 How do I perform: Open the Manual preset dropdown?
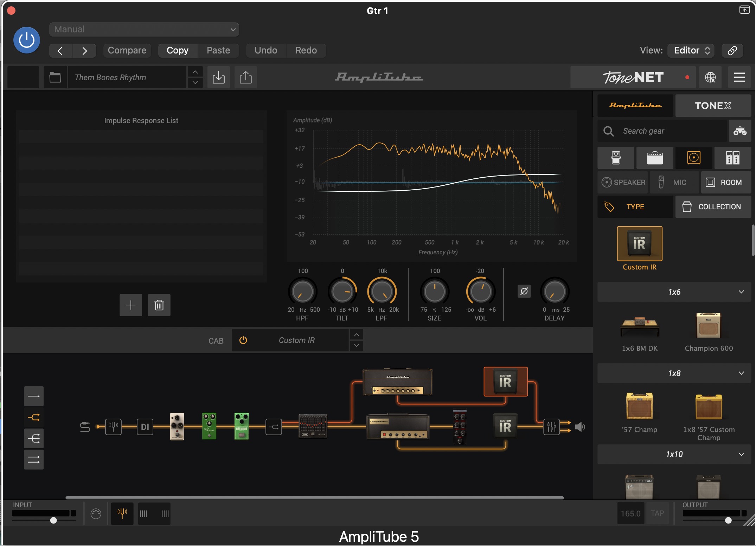(144, 30)
